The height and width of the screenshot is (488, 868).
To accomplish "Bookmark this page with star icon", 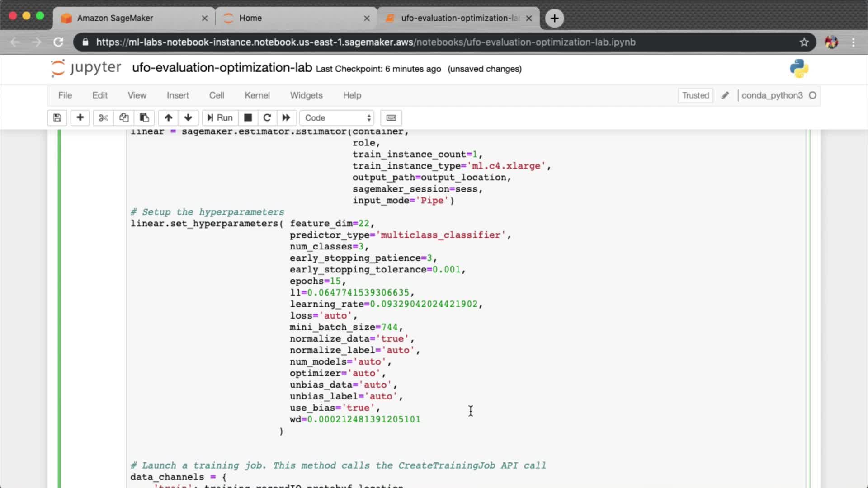I will tap(804, 42).
